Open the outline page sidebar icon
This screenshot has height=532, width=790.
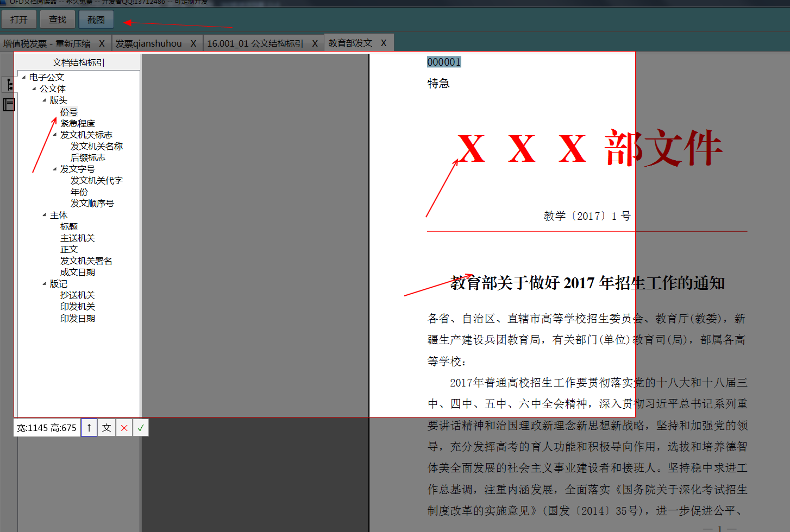tap(9, 105)
